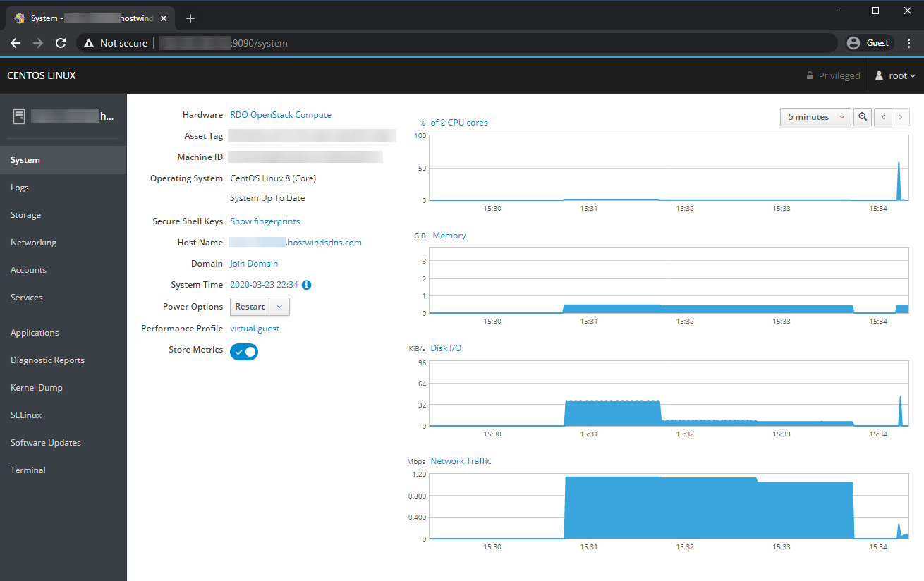Expand the Power Options dropdown arrow
Screen dimensions: 924x581
pos(280,307)
